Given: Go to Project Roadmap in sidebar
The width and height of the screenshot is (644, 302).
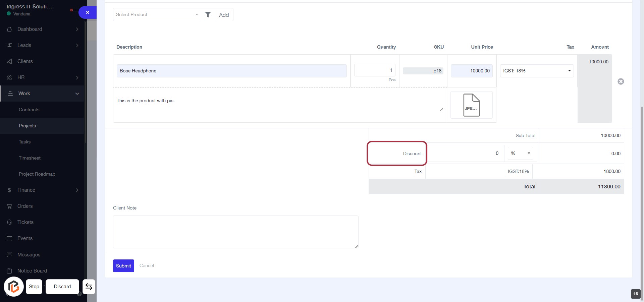Looking at the screenshot, I should [x=37, y=174].
